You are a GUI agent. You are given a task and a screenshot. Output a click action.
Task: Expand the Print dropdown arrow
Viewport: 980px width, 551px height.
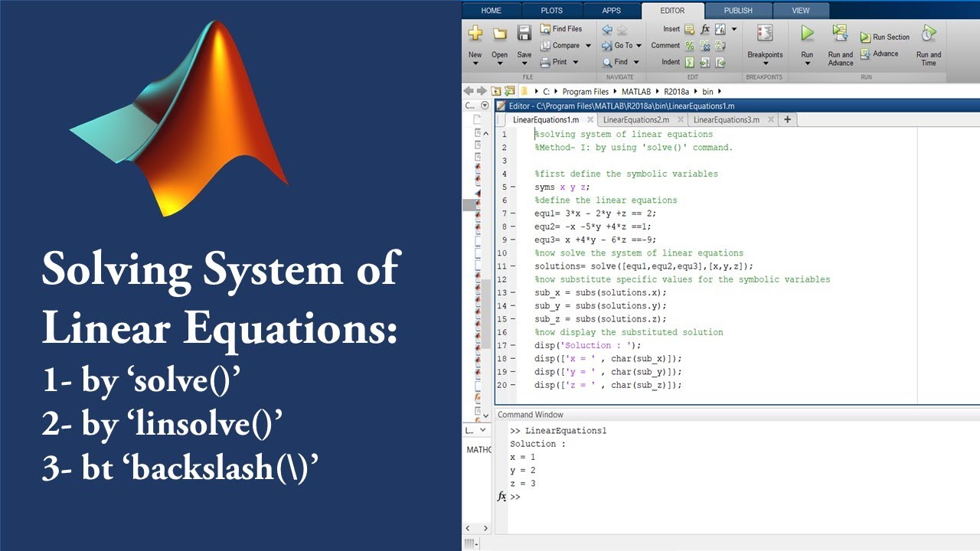coord(575,62)
